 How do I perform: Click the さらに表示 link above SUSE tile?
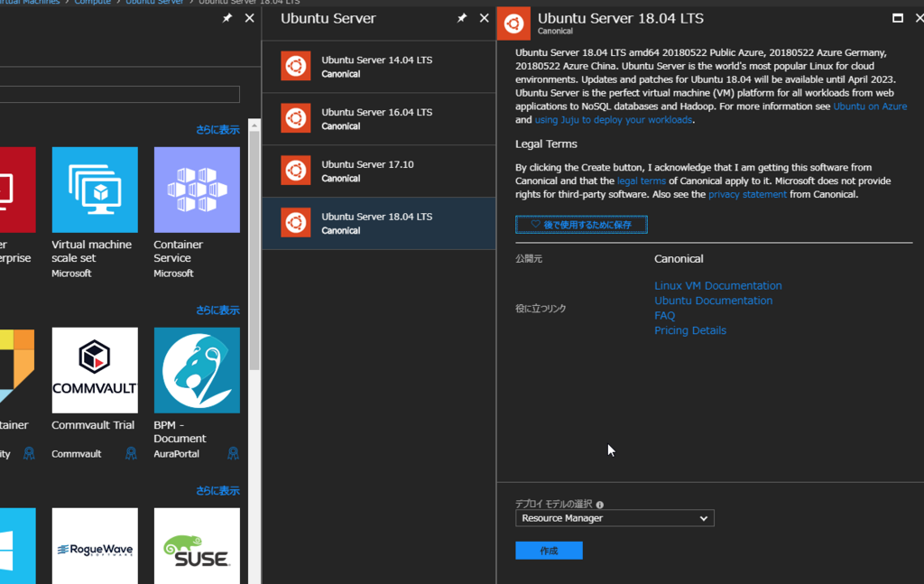217,490
